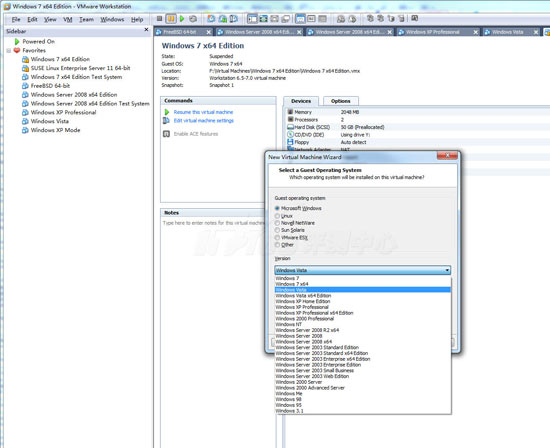Viewport: 550px width, 448px height.
Task: Close the sidebar with its X
Action: 146,30
